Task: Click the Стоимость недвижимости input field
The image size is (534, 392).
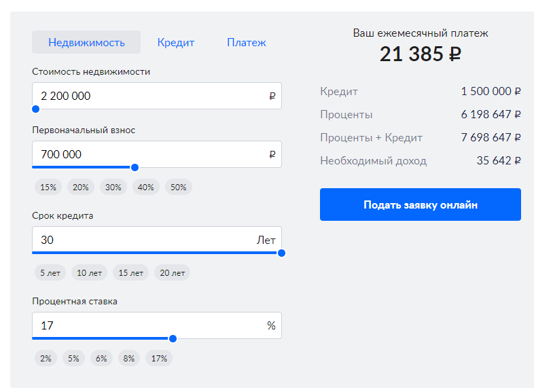Action: point(149,96)
